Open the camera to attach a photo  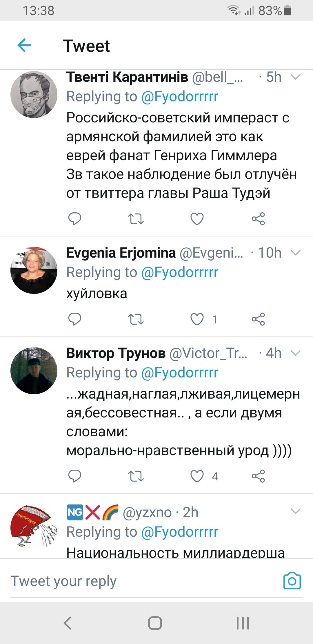point(292,581)
